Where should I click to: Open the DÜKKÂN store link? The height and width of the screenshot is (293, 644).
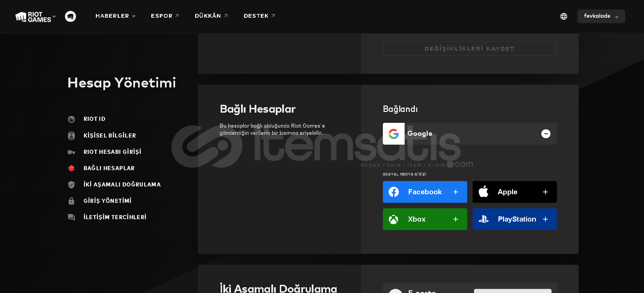(211, 16)
